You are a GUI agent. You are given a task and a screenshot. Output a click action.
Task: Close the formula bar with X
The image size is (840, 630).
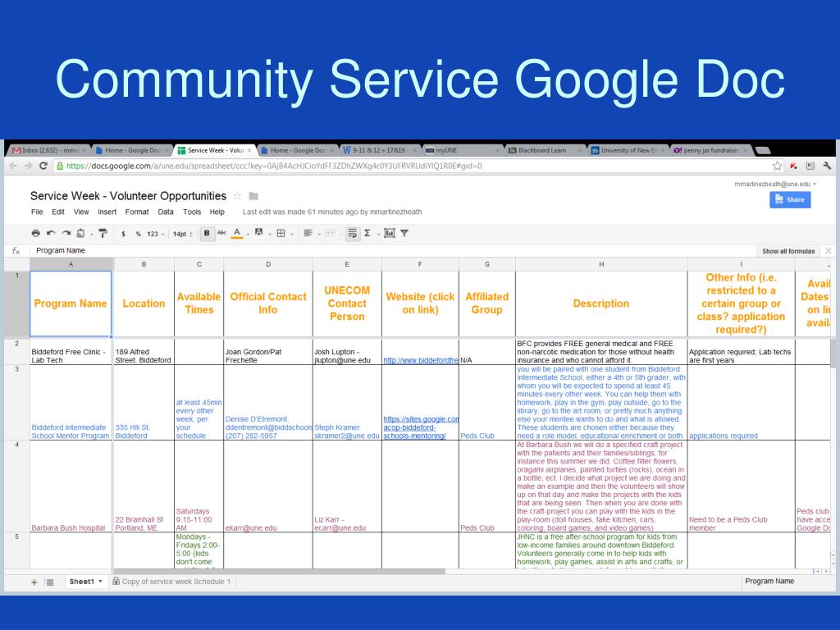point(829,251)
